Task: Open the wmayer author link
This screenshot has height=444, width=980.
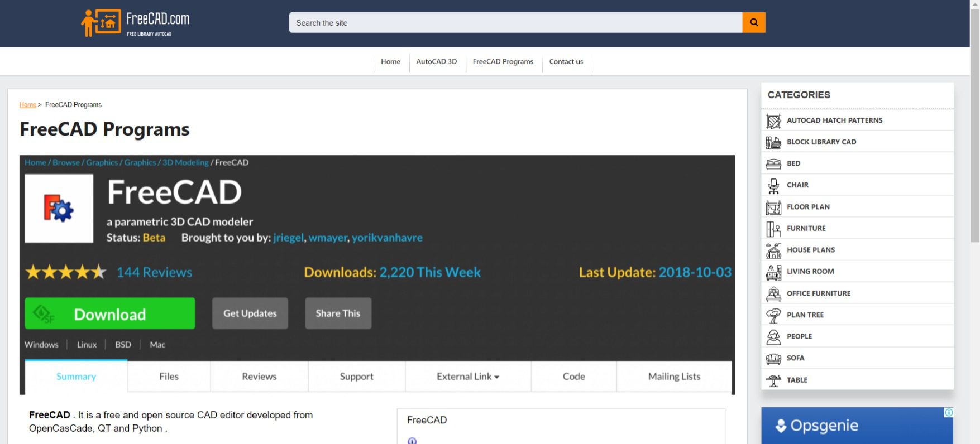Action: pyautogui.click(x=328, y=238)
